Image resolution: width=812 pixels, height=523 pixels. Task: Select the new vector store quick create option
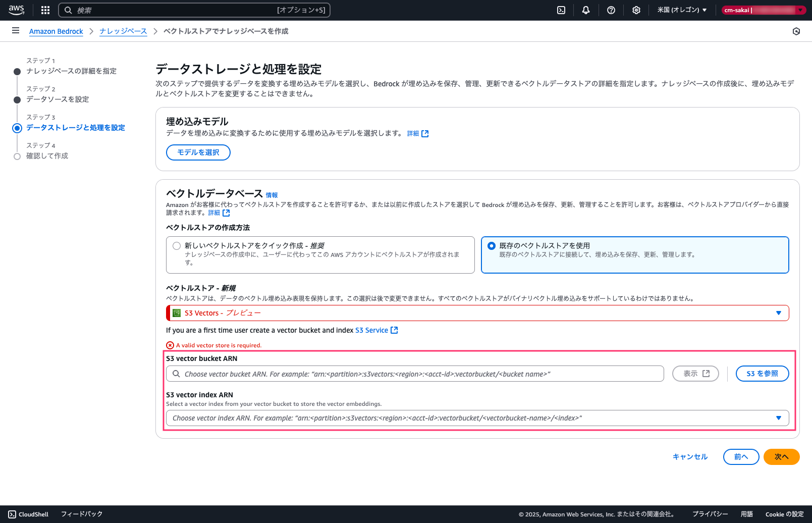click(320, 255)
